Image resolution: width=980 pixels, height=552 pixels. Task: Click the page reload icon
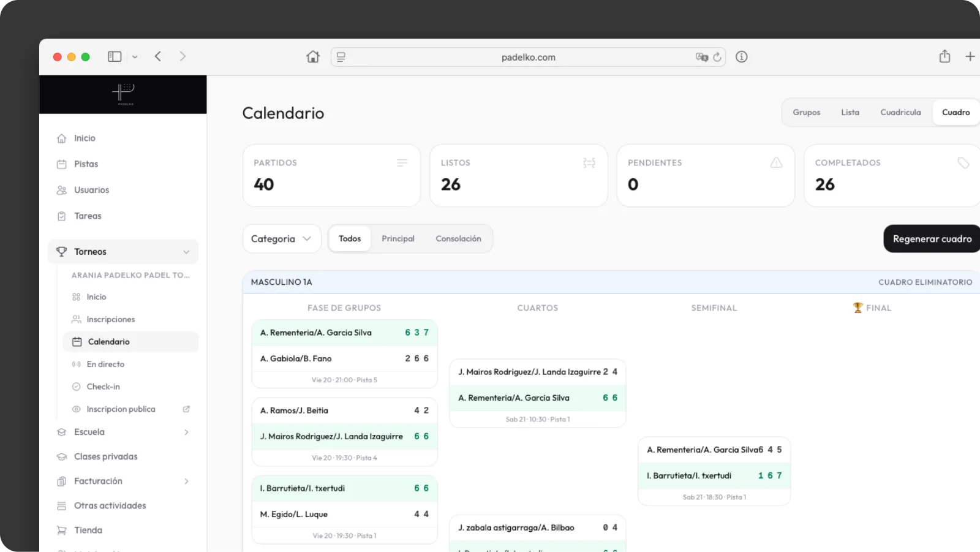click(x=717, y=57)
